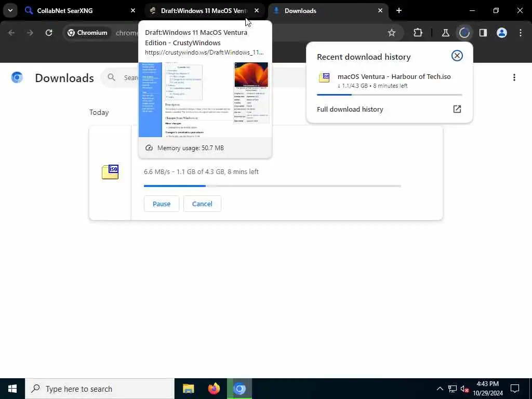Viewport: 532px width, 399px height.
Task: Click the search magnifier icon in Downloads
Action: (111, 77)
